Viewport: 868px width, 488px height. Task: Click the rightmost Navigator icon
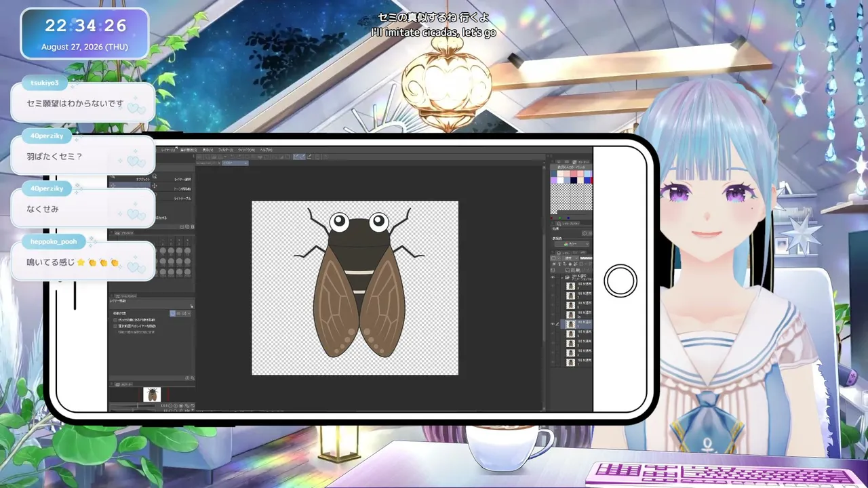coord(193,406)
